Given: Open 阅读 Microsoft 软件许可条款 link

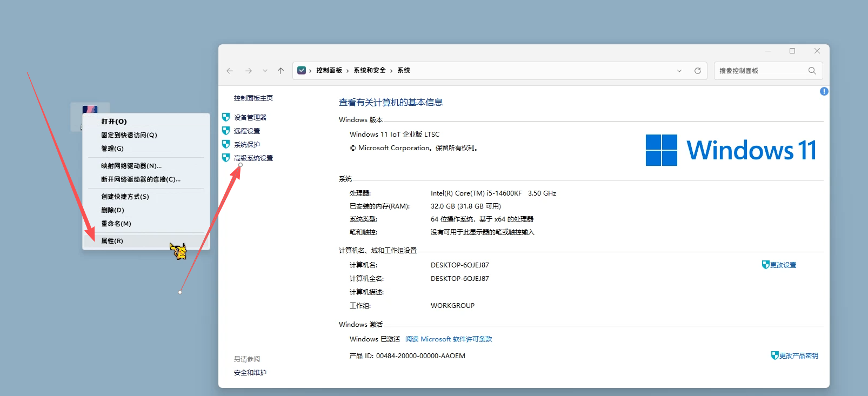Looking at the screenshot, I should point(448,339).
